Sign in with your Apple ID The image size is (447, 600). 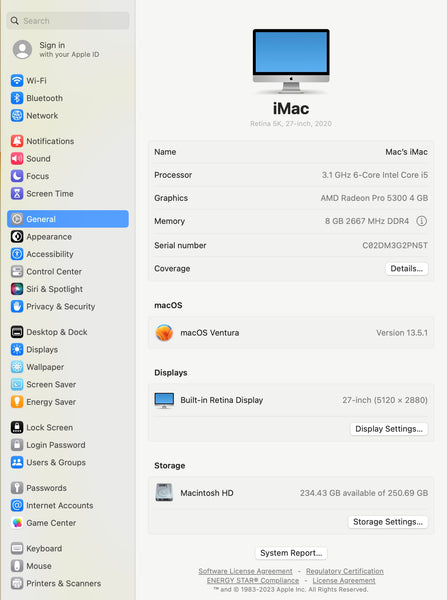coord(68,49)
